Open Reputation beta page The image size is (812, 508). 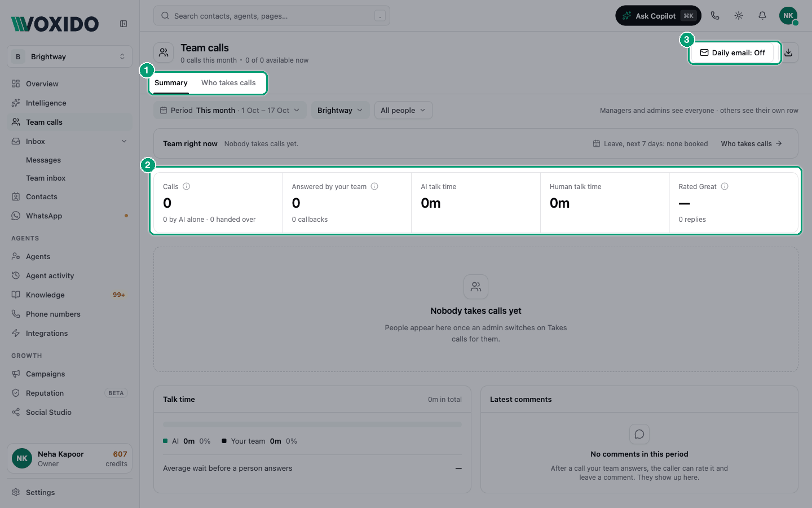[x=70, y=393]
